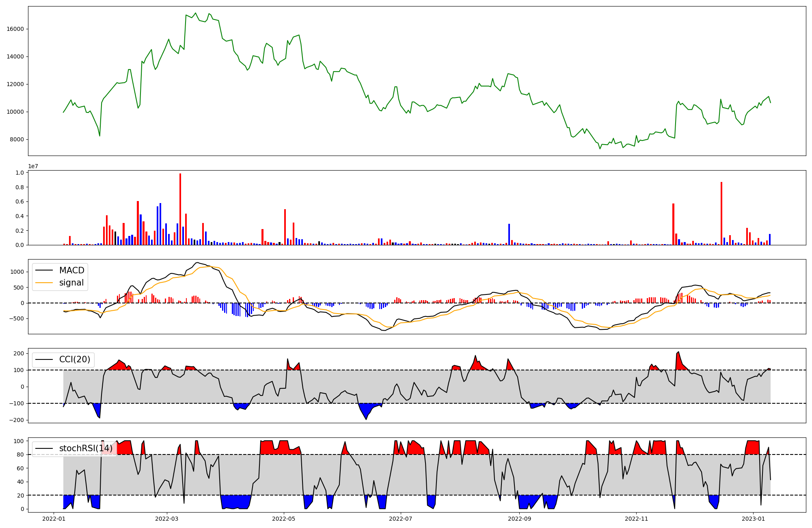The width and height of the screenshot is (812, 528).
Task: Click the -200 tick on CCI axis
Action: (x=16, y=420)
